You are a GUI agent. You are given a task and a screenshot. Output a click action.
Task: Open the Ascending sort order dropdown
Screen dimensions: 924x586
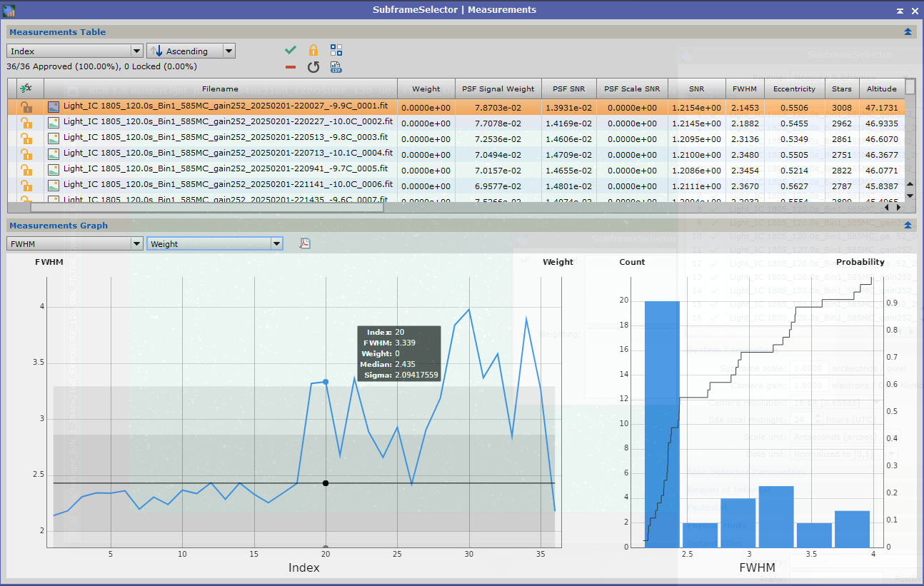click(191, 51)
